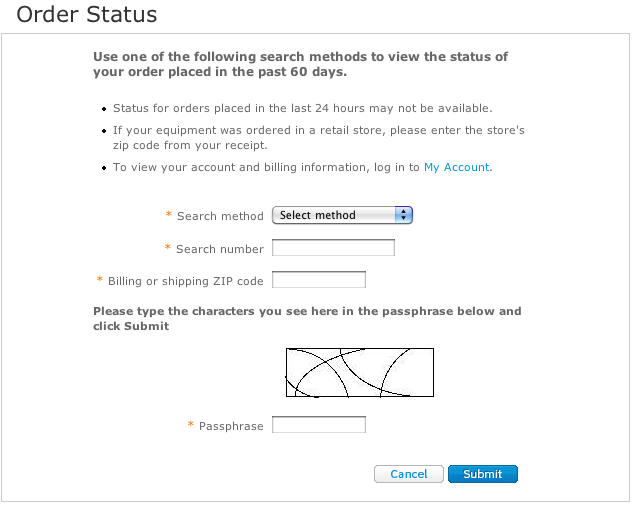Click the Order Status page heading
Screen dimensions: 632x506
(x=87, y=14)
